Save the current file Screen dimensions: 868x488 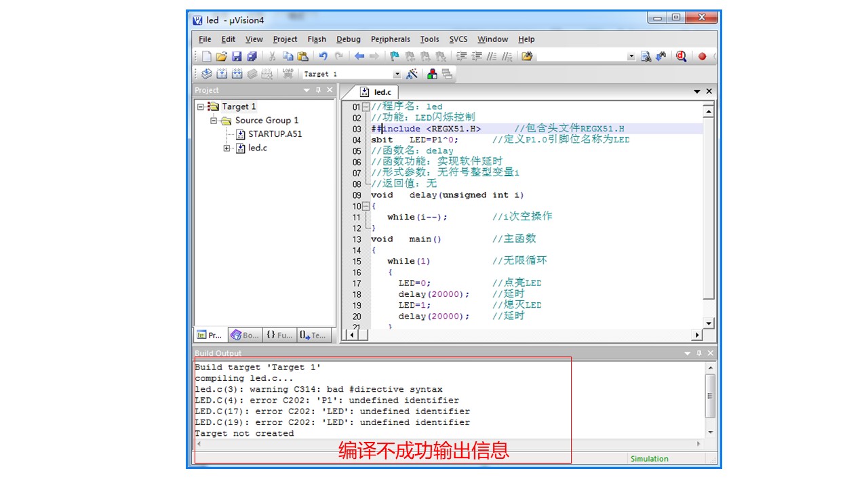(x=237, y=57)
